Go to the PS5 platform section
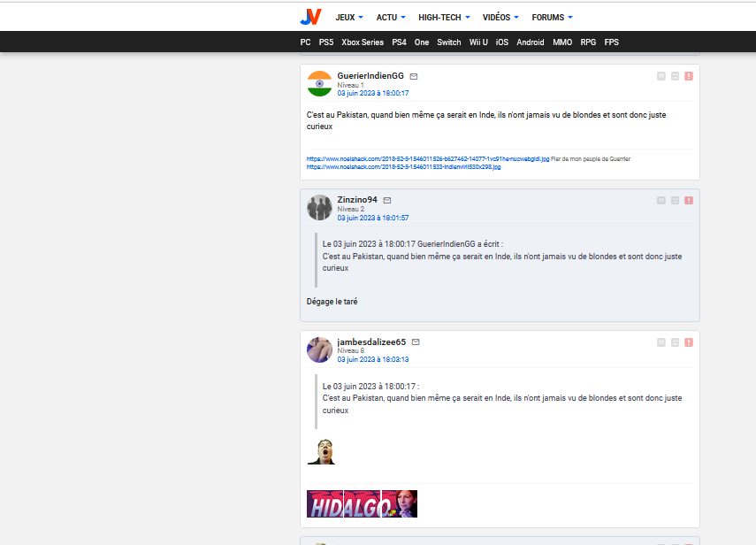This screenshot has height=545, width=756. pyautogui.click(x=326, y=42)
